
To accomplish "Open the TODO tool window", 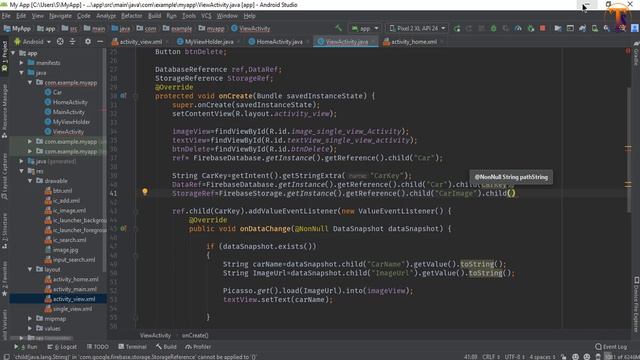I will click(x=98, y=347).
